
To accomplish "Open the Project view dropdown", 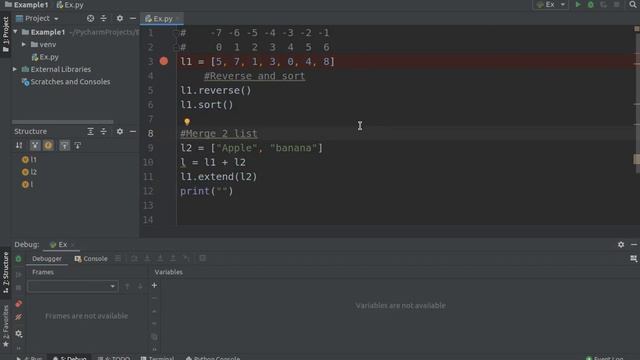I will 37,18.
